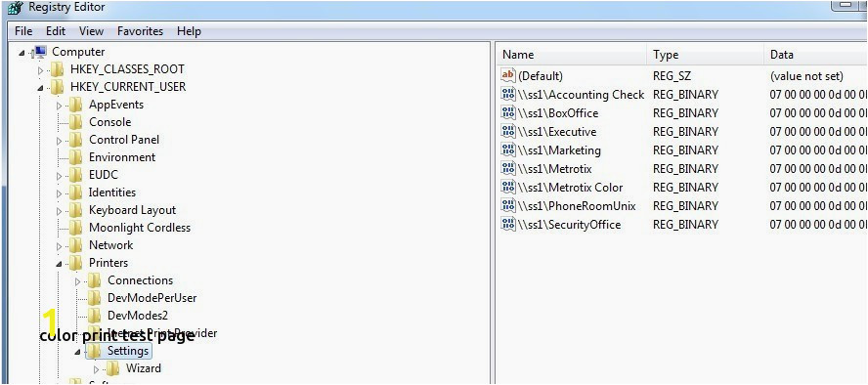Click HKEY_CLASSES_ROOT folder icon

(58, 69)
